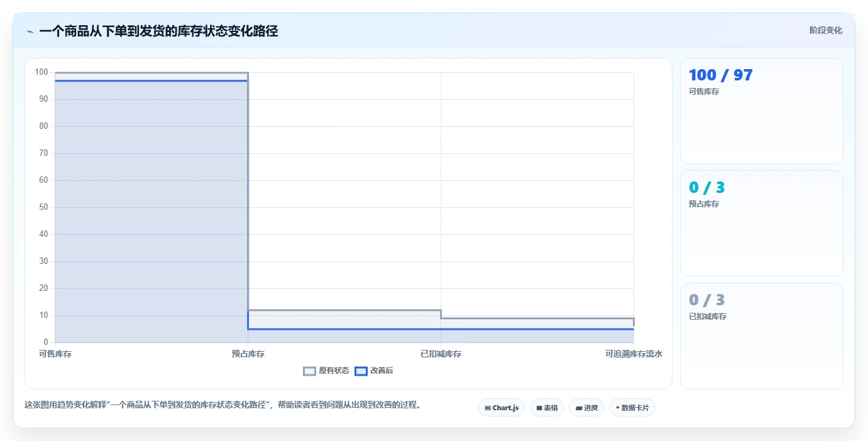This screenshot has height=441, width=868.
Task: Open the 0 / 3 已扣减库存 card
Action: pyautogui.click(x=761, y=336)
